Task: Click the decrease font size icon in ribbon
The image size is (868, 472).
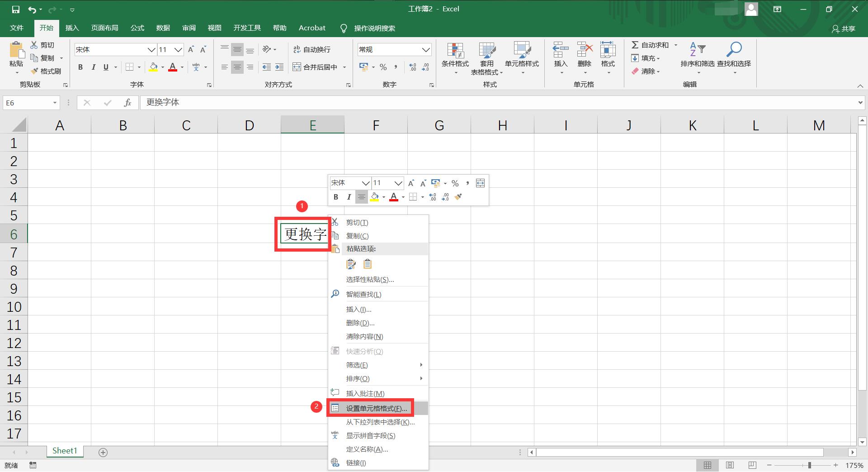Action: (x=203, y=49)
